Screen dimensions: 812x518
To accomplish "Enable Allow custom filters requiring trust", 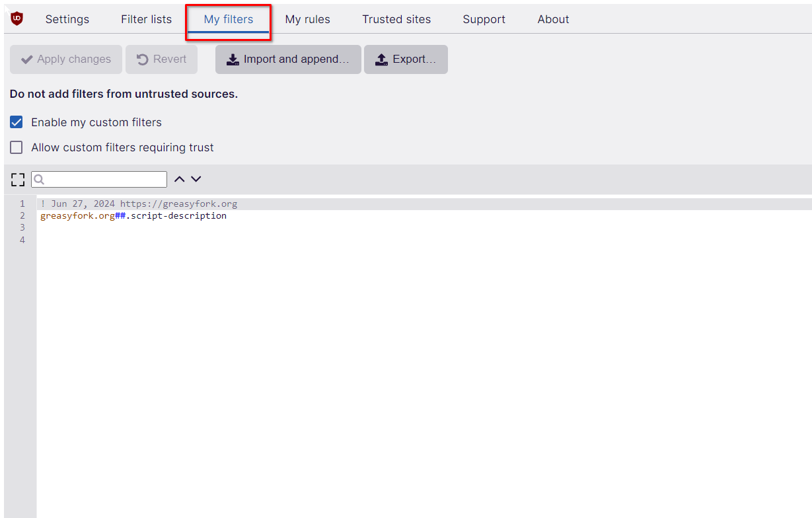I will pos(17,147).
